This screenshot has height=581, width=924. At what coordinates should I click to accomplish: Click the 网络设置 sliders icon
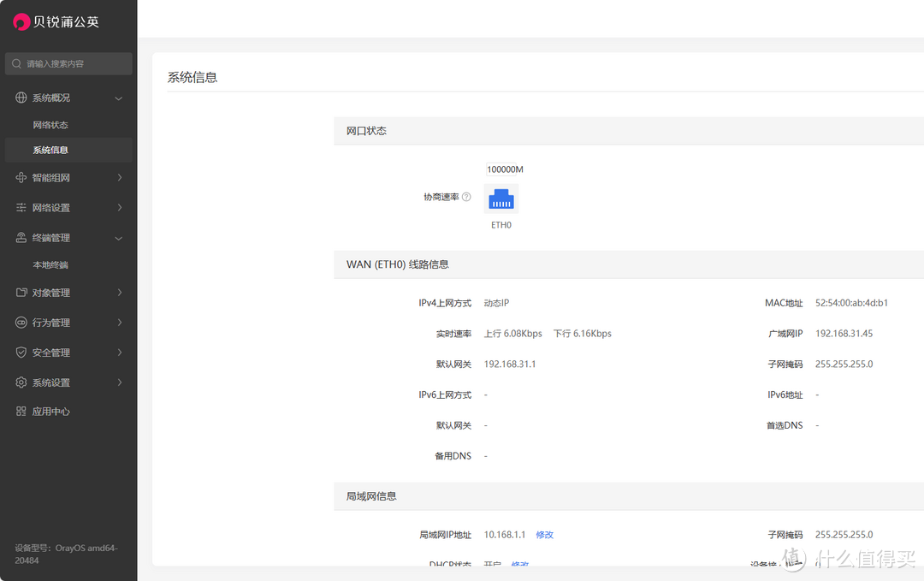pos(21,208)
